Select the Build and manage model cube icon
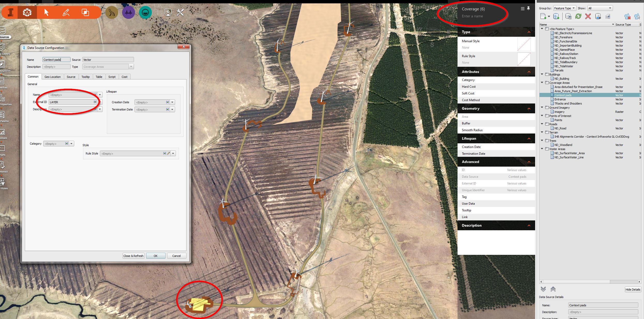This screenshot has height=319, width=644. tap(27, 12)
